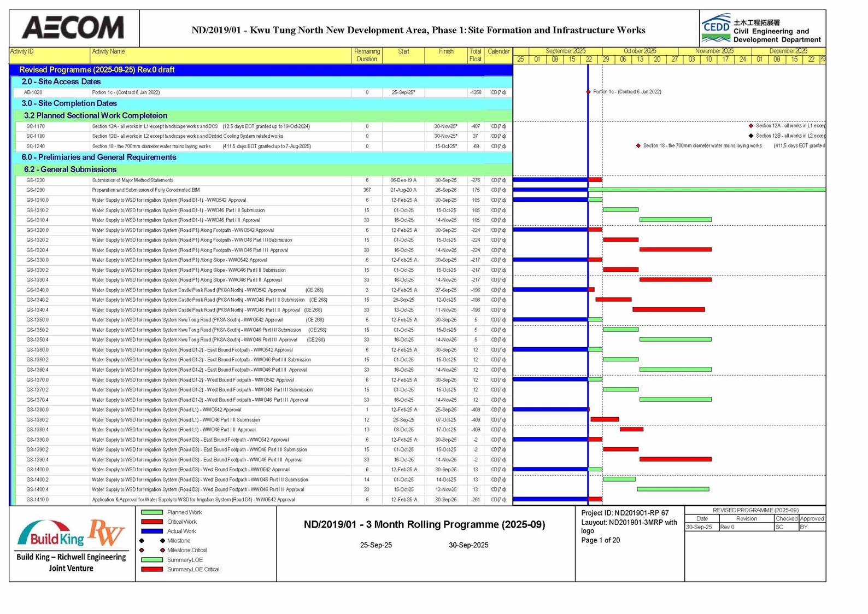Click the Section 12A red milestone diamond

[x=751, y=126]
